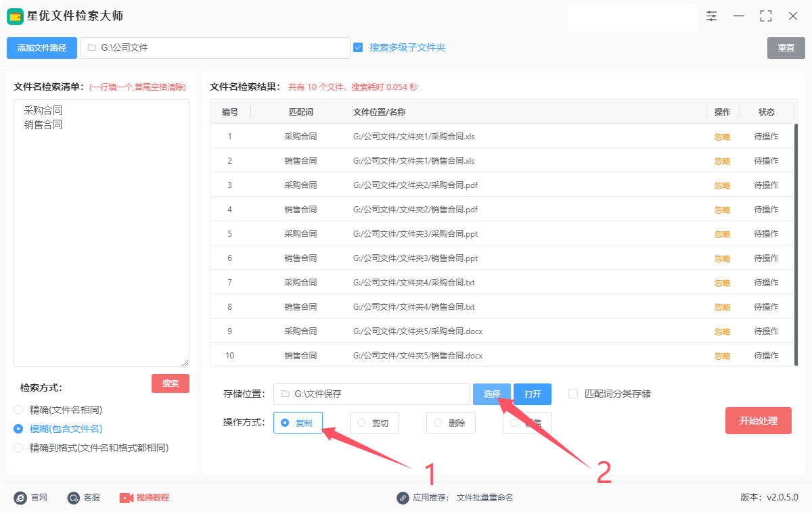This screenshot has width=812, height=514.
Task: Click the version v2.0.5.0 text
Action: coord(769,498)
